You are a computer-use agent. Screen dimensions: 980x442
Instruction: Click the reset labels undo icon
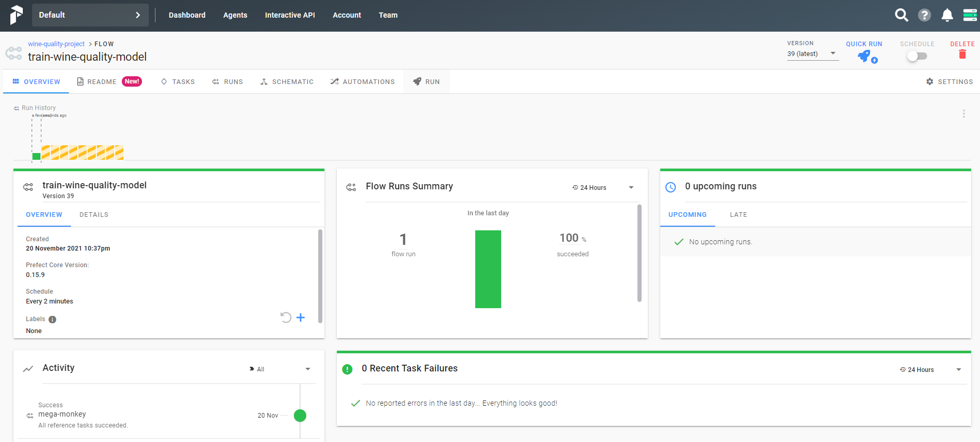pyautogui.click(x=286, y=317)
